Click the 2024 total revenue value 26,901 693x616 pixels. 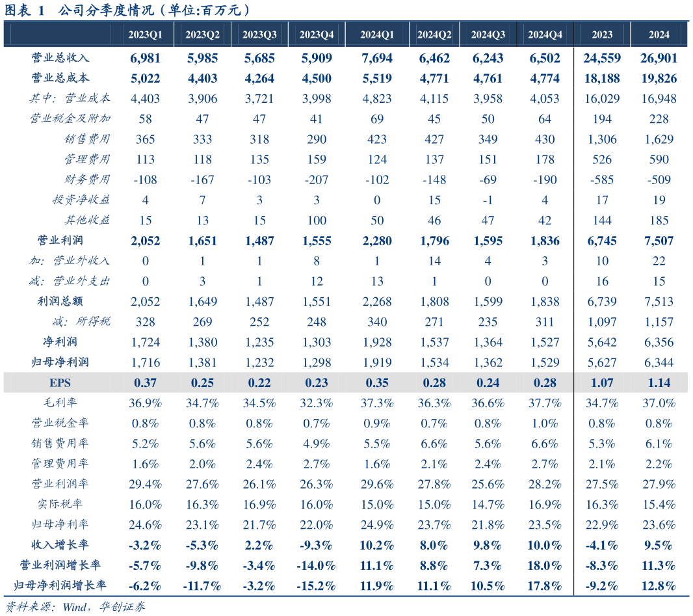tap(659, 59)
